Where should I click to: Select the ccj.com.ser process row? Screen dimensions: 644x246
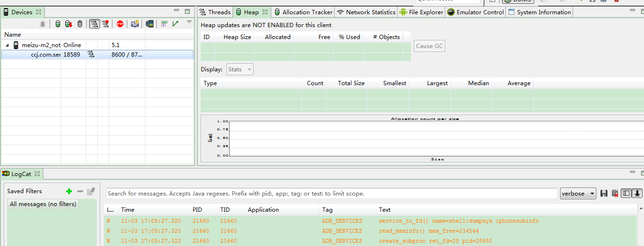click(x=97, y=55)
